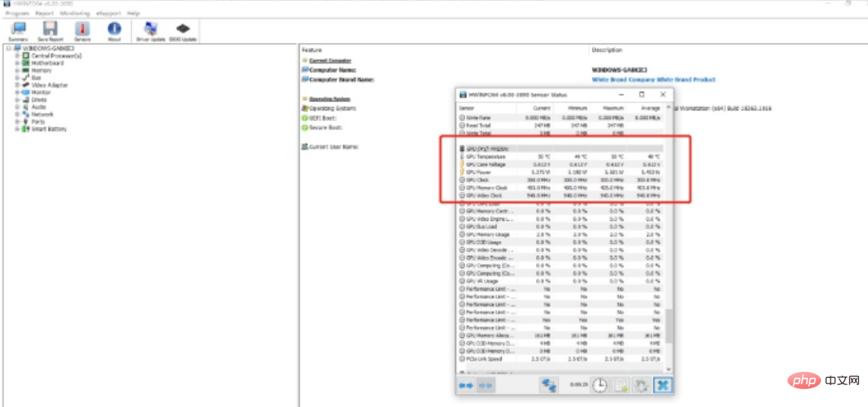Click the GPU Power lightning icon
The height and width of the screenshot is (407, 868).
(463, 171)
